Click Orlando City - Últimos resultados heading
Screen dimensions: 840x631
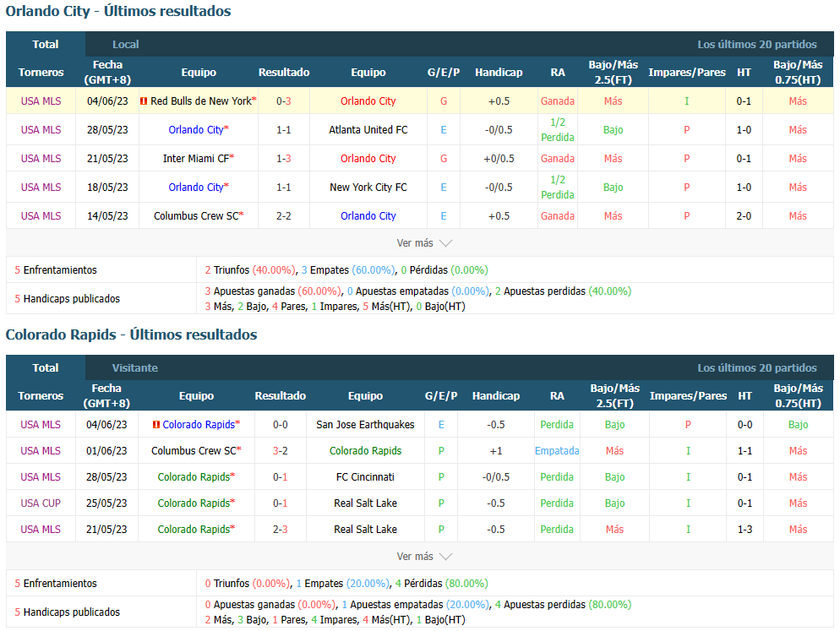coord(118,11)
